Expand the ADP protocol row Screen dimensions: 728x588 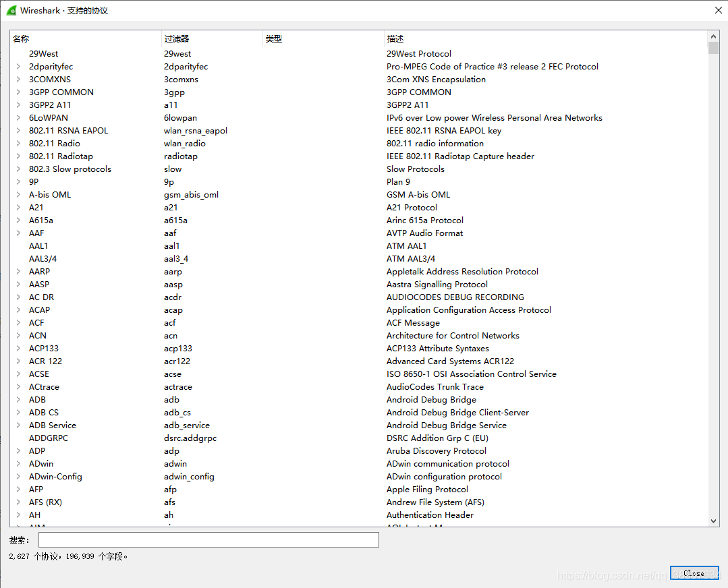(19, 450)
